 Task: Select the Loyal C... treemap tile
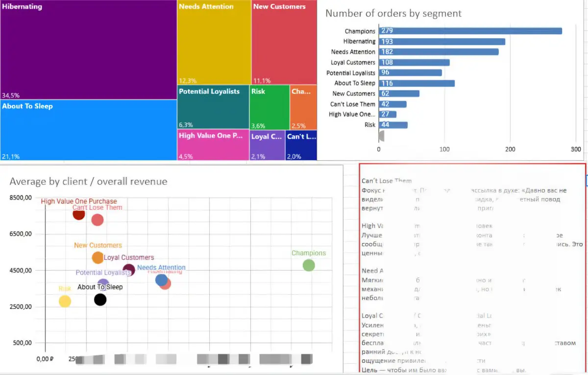[x=268, y=145]
